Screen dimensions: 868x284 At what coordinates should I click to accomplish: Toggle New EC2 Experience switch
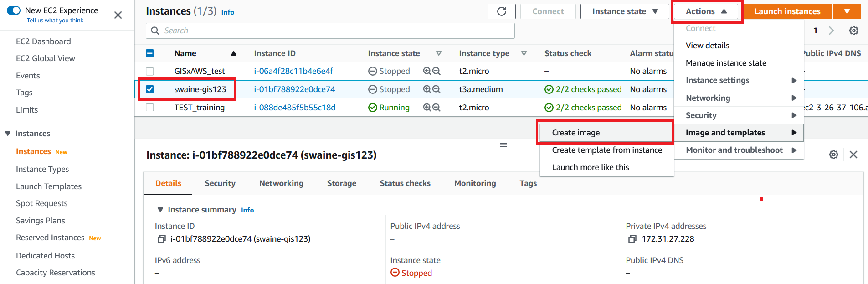tap(14, 10)
